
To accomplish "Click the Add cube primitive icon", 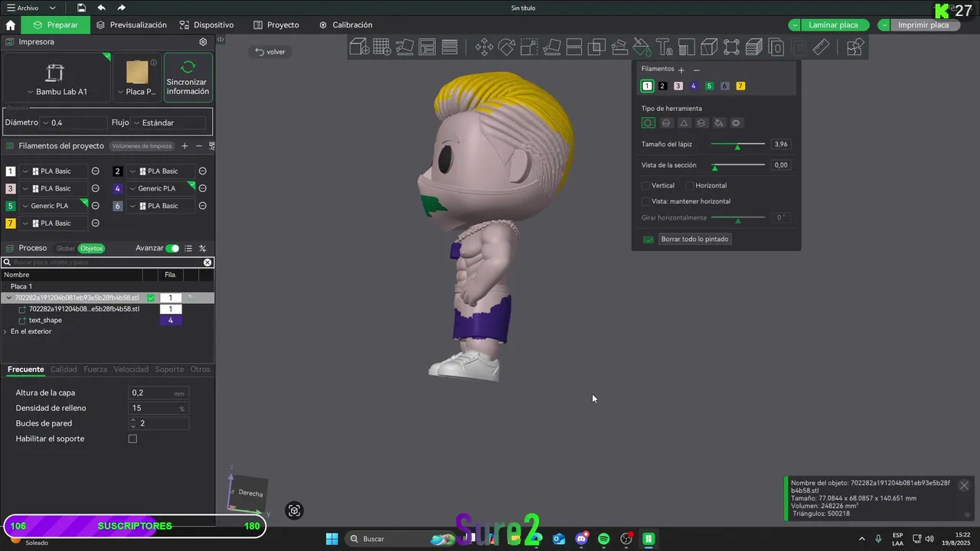I will pyautogui.click(x=360, y=47).
